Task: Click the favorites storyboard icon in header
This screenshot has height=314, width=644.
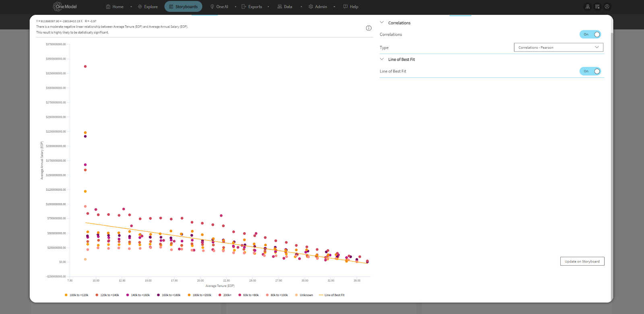Action: click(x=597, y=6)
